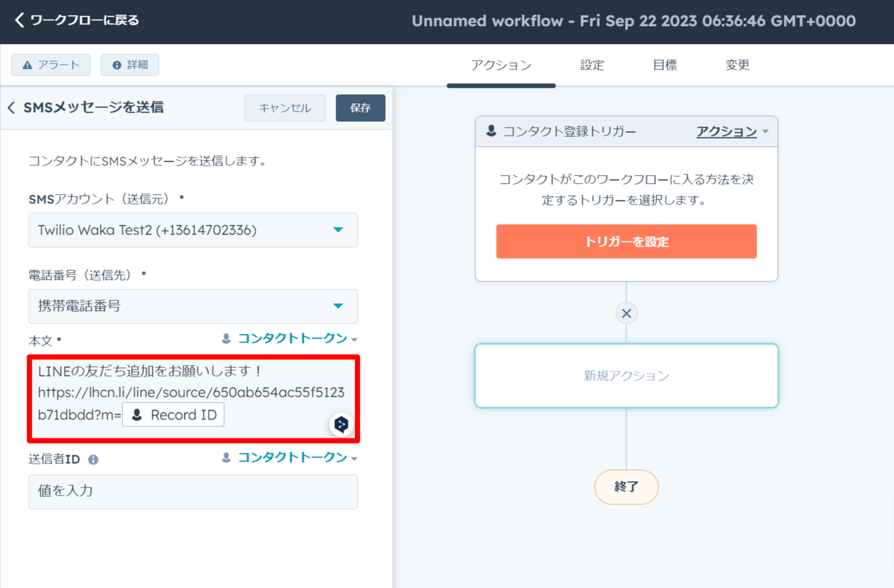Click the アラート warning button
Image resolution: width=894 pixels, height=588 pixels.
pyautogui.click(x=51, y=65)
